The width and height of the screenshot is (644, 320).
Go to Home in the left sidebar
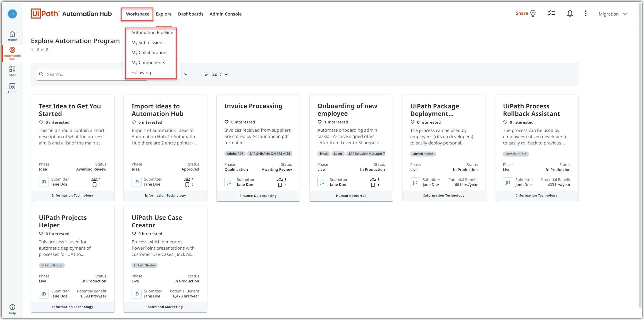pyautogui.click(x=12, y=36)
